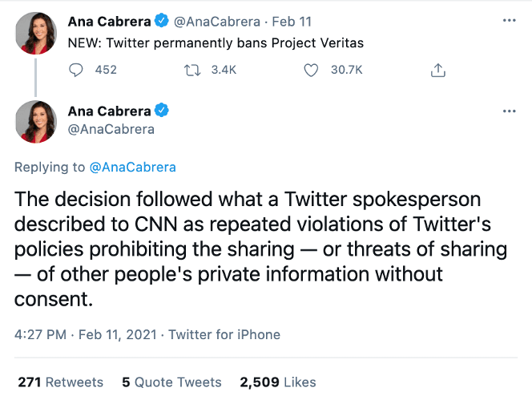This screenshot has height=404, width=532.
Task: Click the Ana Cabrera name on the first tweet
Action: click(x=110, y=20)
